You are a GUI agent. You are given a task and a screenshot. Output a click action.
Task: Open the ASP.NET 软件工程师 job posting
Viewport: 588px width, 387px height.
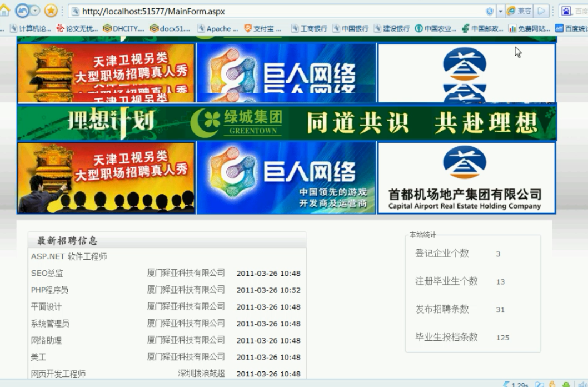[x=69, y=256]
